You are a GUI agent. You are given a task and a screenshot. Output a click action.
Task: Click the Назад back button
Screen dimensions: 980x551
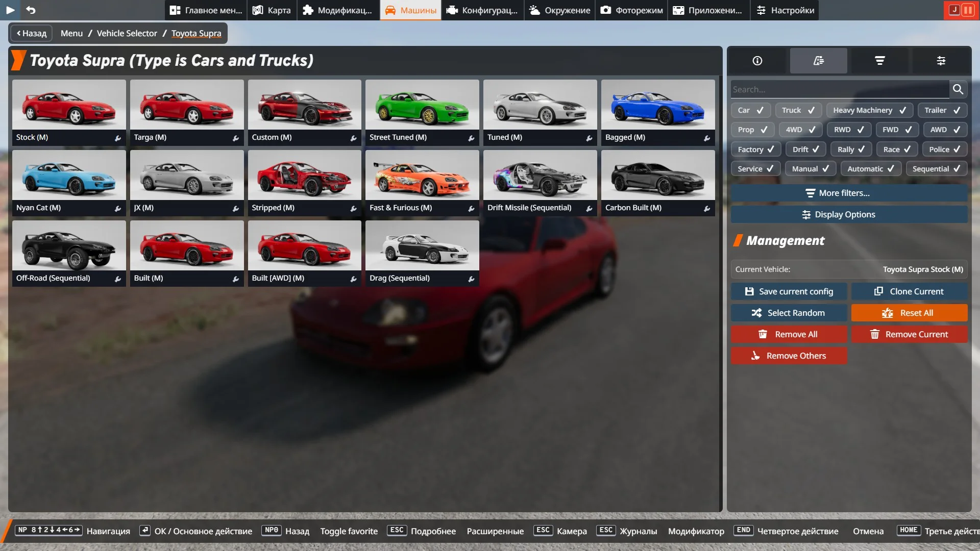[32, 33]
